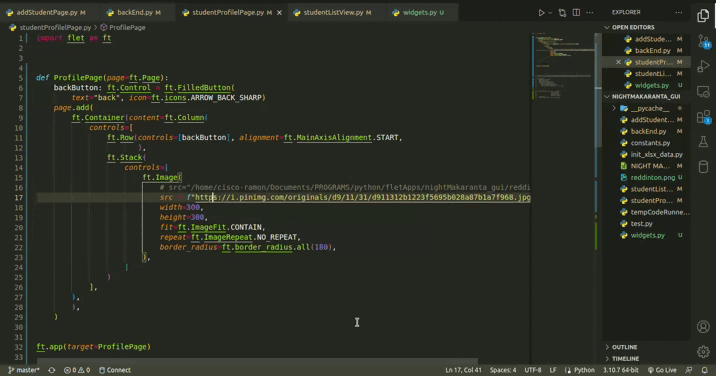Click the editor horizontal scrollbar

click(257, 361)
